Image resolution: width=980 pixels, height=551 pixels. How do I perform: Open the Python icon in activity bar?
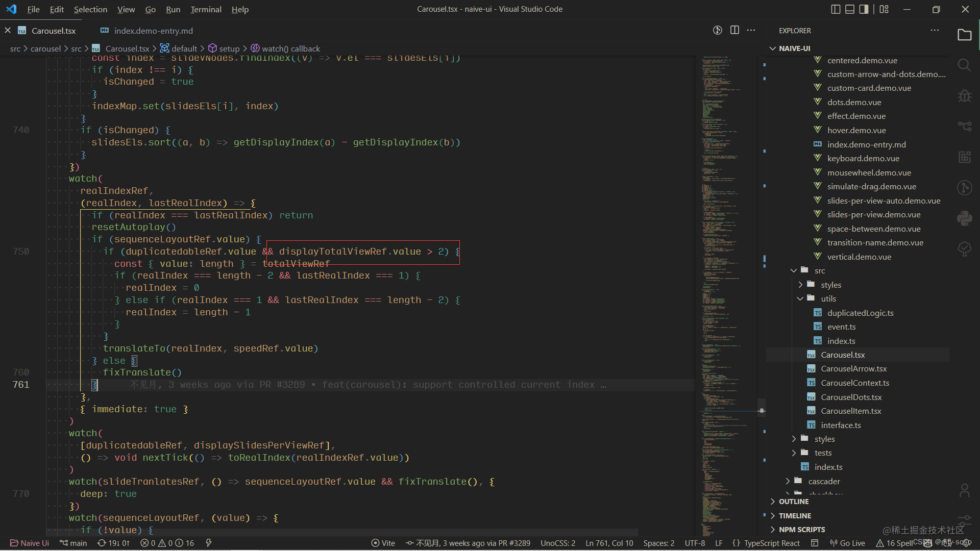tap(964, 218)
